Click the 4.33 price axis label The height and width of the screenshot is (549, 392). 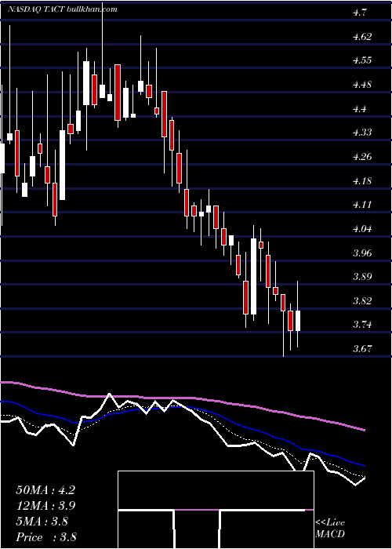click(x=362, y=133)
